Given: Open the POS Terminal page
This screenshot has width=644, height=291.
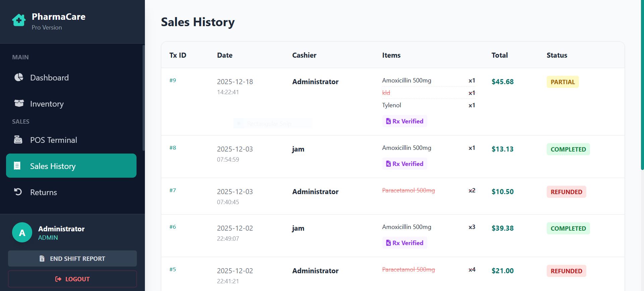Looking at the screenshot, I should [x=71, y=140].
